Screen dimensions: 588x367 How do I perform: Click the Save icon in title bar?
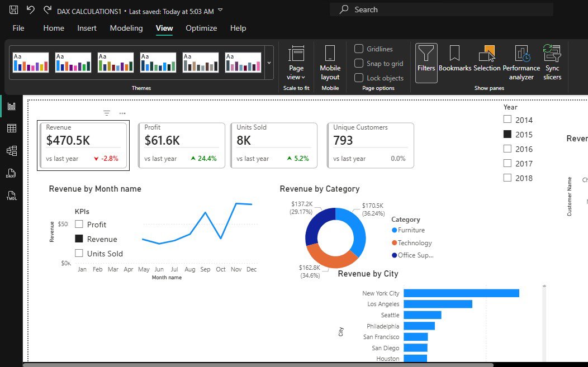[x=13, y=10]
